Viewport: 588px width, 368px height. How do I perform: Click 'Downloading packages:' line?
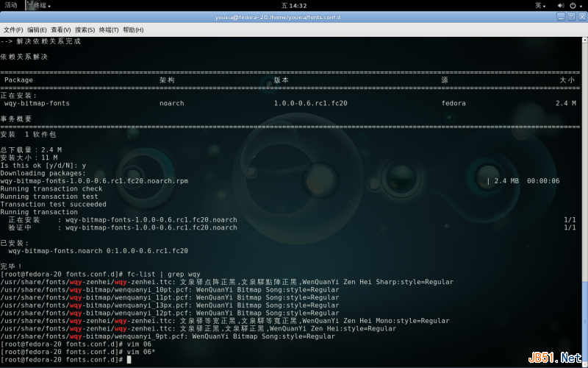[x=43, y=173]
